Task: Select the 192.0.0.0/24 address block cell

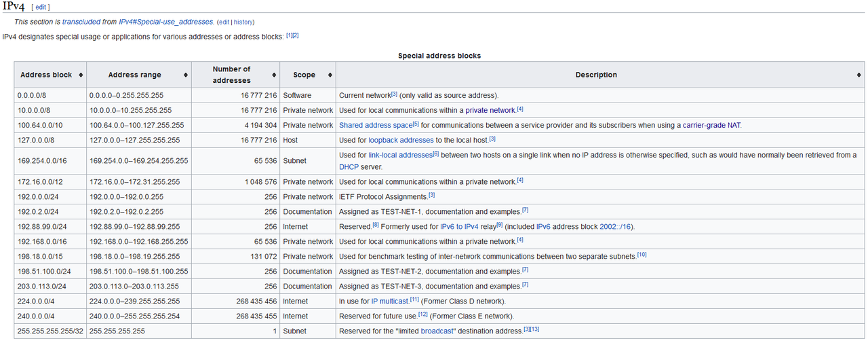Action: pos(51,198)
